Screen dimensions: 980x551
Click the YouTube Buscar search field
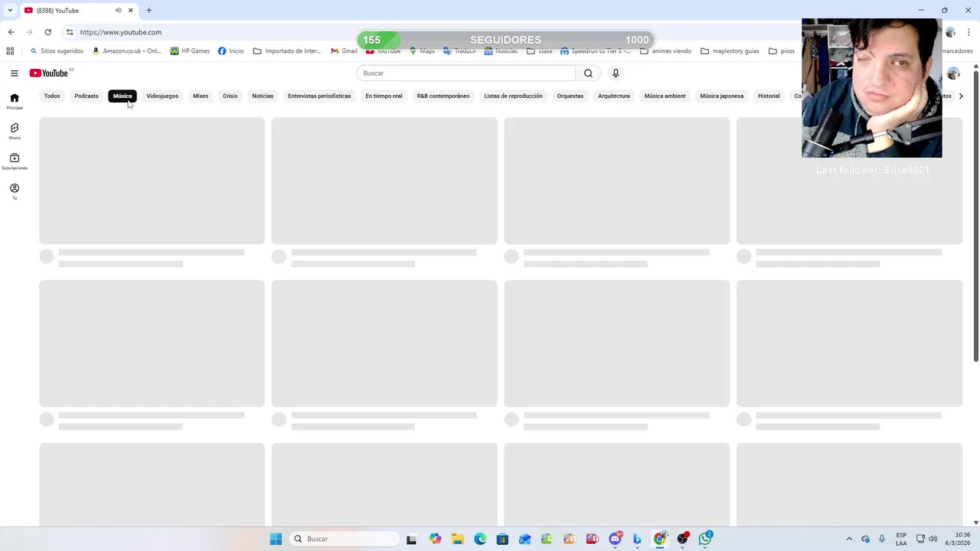(465, 73)
